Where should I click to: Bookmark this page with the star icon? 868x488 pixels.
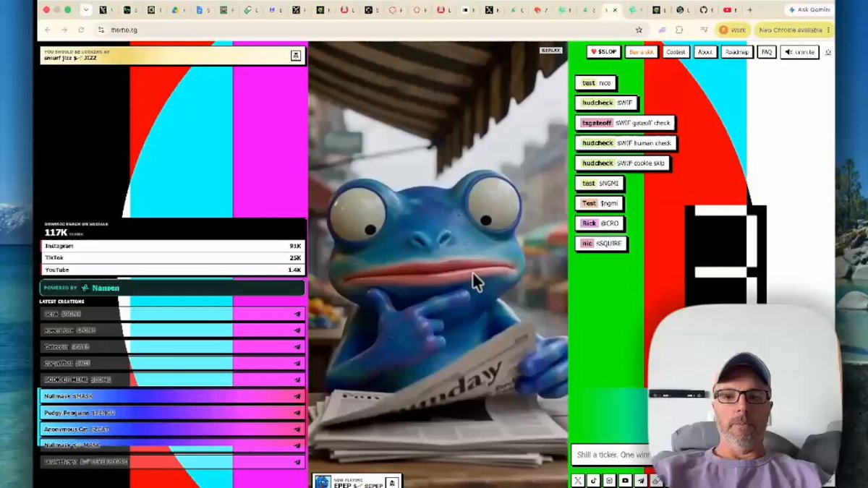(x=639, y=30)
